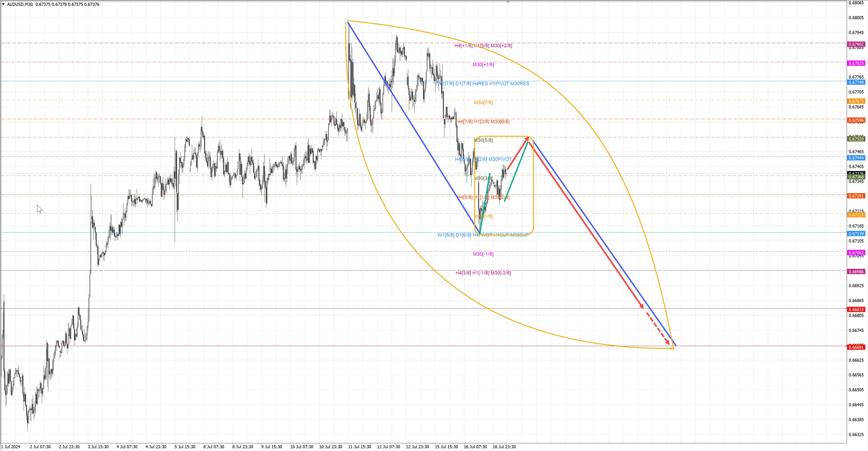
Task: Click the 0.67902 magenta price label
Action: [x=856, y=45]
